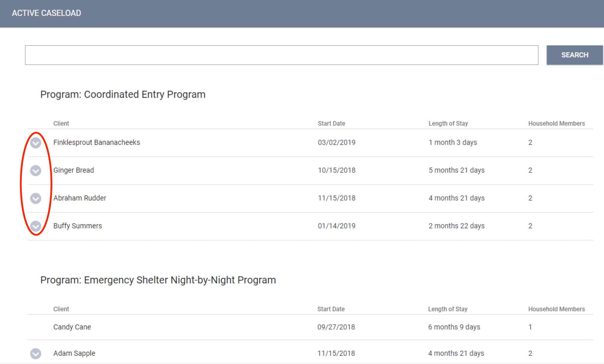The width and height of the screenshot is (604, 364).
Task: Open client Ginger Bread
Action: (74, 170)
